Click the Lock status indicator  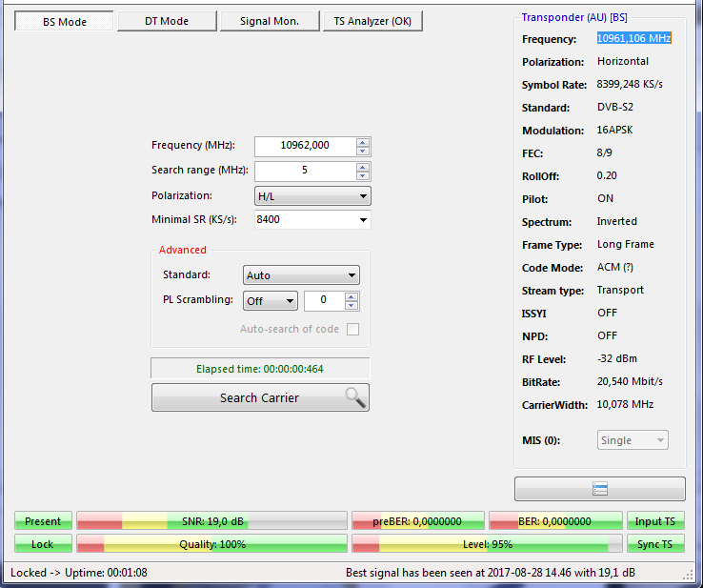pos(43,544)
